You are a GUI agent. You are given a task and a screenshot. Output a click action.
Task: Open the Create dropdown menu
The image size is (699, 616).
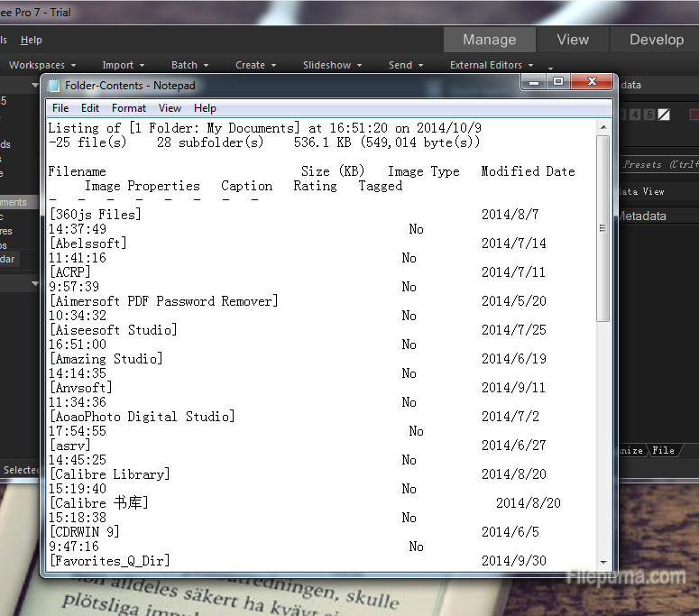(255, 65)
